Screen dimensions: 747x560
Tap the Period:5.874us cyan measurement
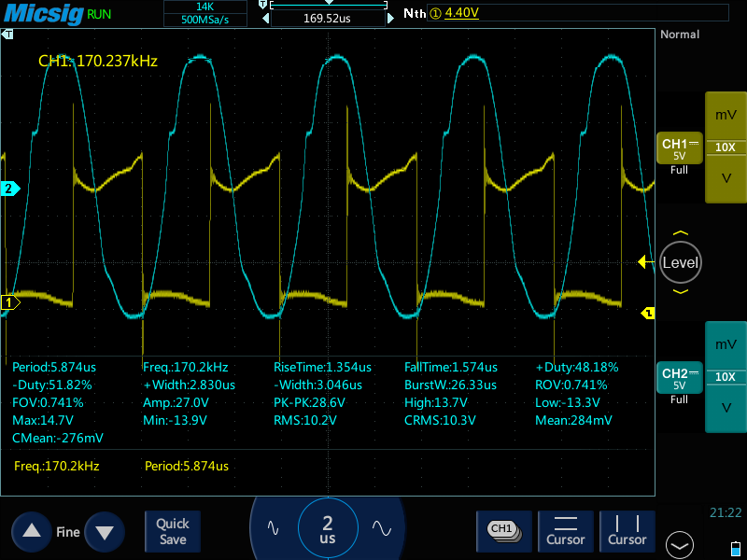point(54,367)
